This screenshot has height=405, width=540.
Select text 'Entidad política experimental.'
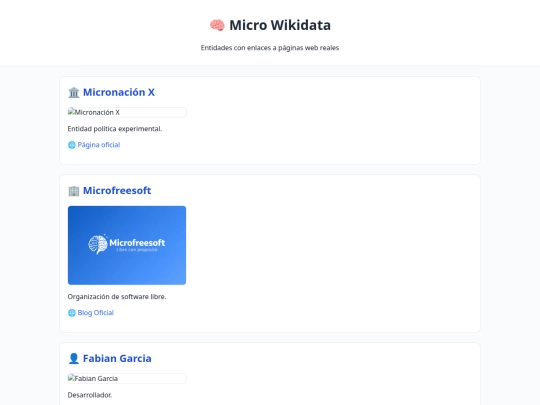[115, 129]
